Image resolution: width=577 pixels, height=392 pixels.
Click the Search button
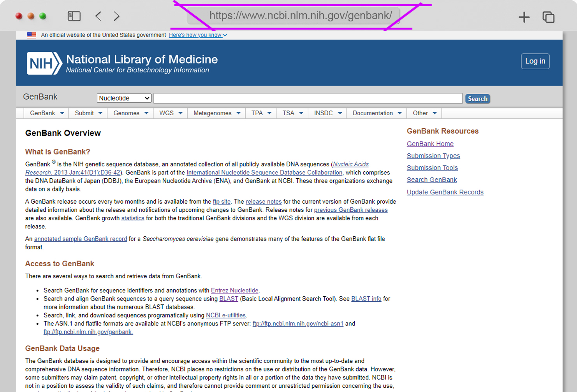[x=477, y=99]
